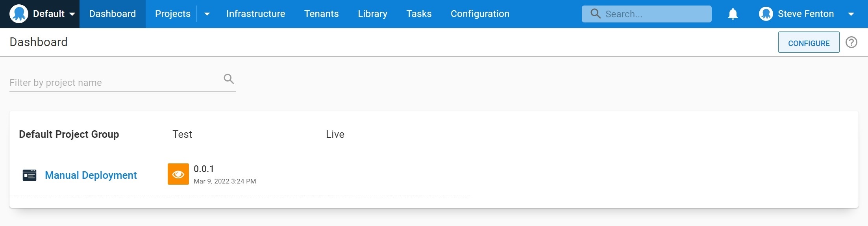Open the Projects dropdown arrow
Screen dimensions: 868x226
pos(207,14)
